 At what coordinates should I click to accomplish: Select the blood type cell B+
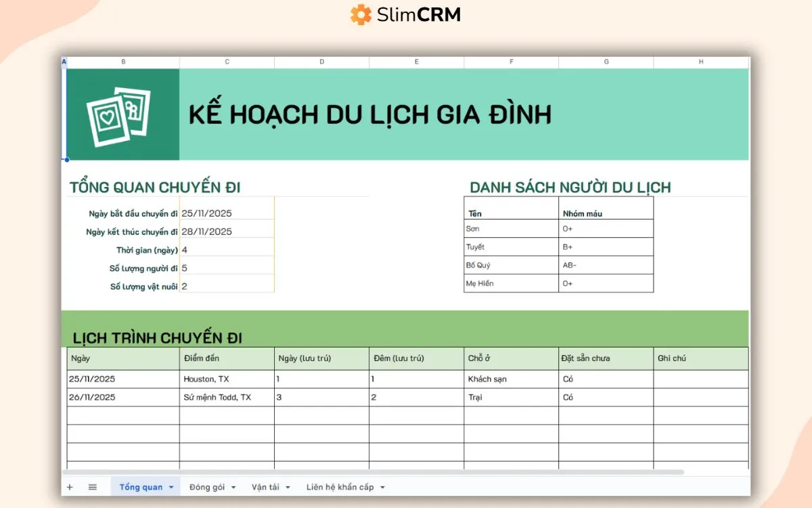pyautogui.click(x=606, y=247)
